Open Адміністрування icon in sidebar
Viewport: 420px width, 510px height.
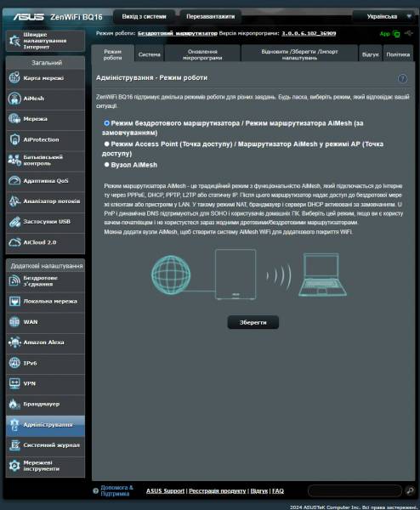[14, 424]
